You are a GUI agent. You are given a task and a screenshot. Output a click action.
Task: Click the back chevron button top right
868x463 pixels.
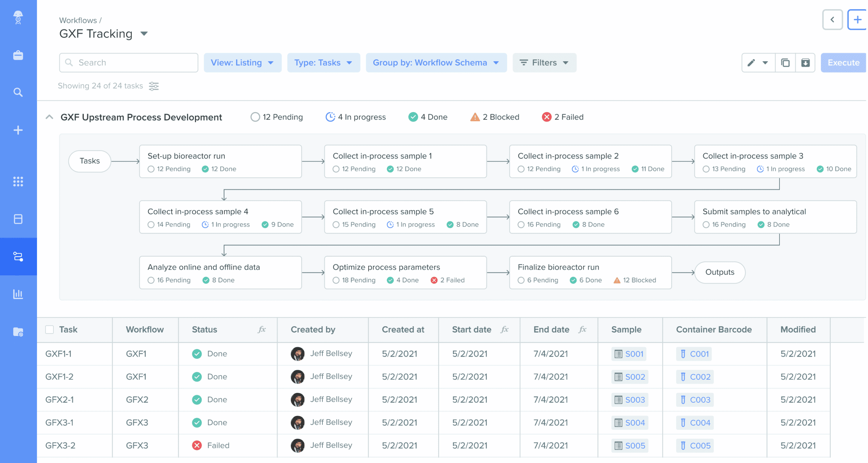tap(832, 20)
